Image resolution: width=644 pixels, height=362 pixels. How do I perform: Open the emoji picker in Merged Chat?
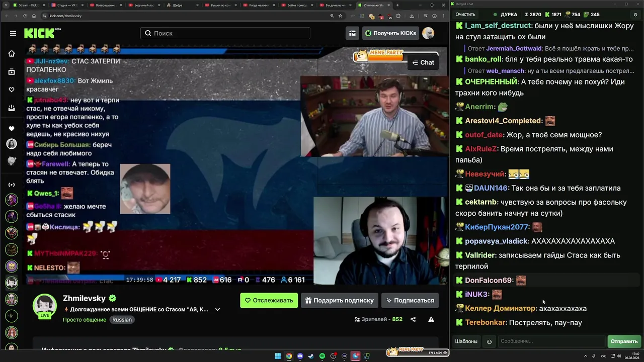point(489,342)
